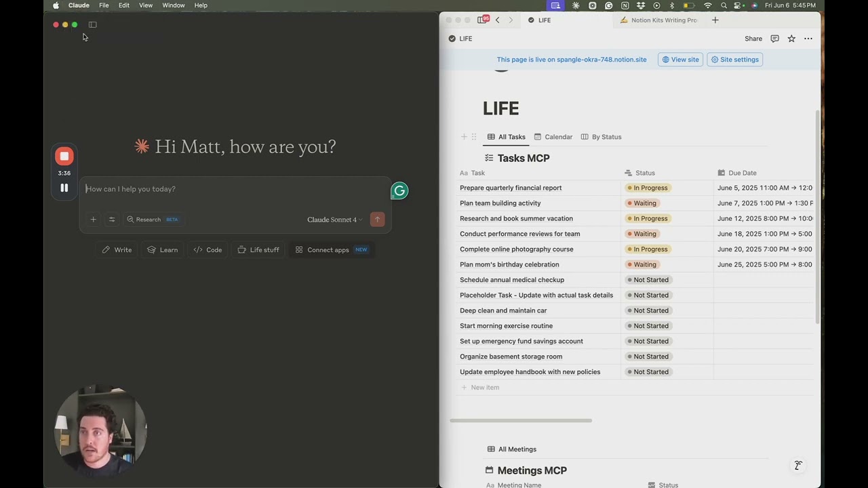Toggle the Research beta mode
This screenshot has width=868, height=488.
(153, 220)
